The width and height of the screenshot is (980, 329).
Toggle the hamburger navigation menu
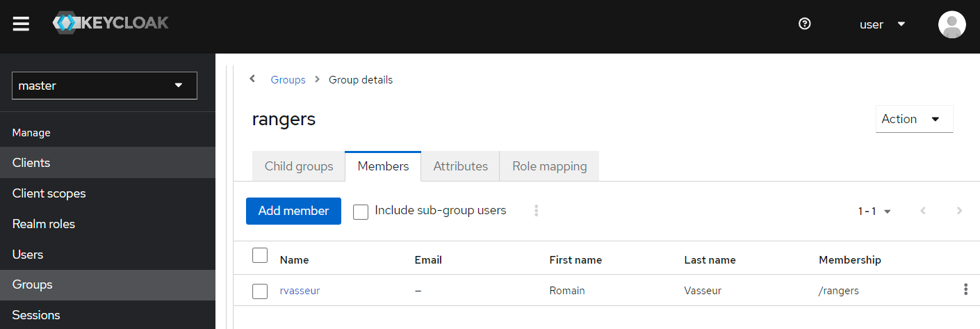click(21, 24)
